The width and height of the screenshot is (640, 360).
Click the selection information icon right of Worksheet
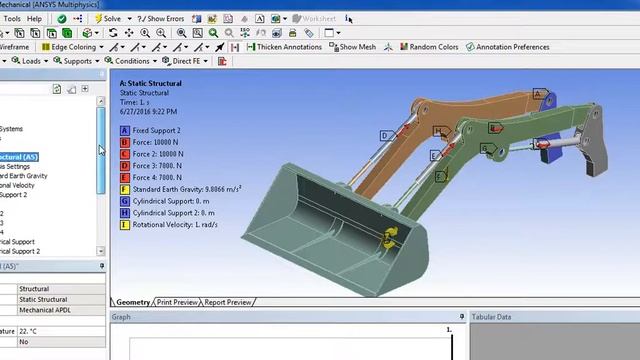point(348,19)
